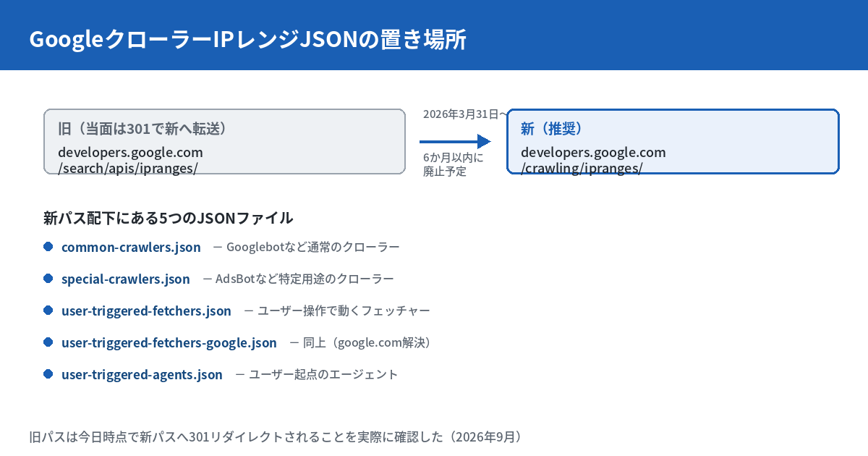Click the description 'AdsBotなど特定用途のクローラー'
The height and width of the screenshot is (456, 868).
click(305, 279)
